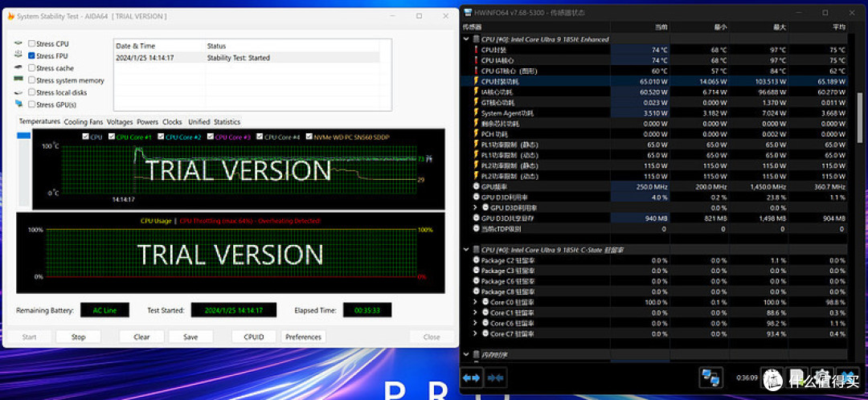
Task: Click the Clear button
Action: coord(141,337)
